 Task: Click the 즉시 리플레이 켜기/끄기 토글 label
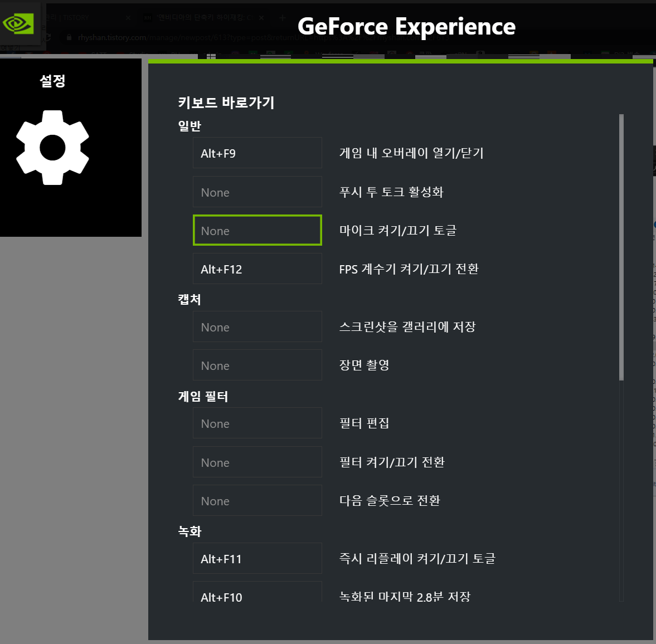(x=417, y=559)
